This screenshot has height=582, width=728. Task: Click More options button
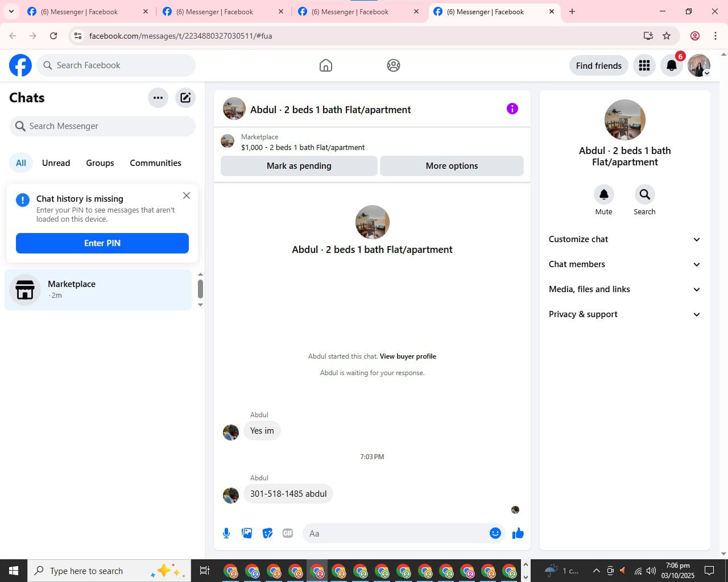(452, 166)
